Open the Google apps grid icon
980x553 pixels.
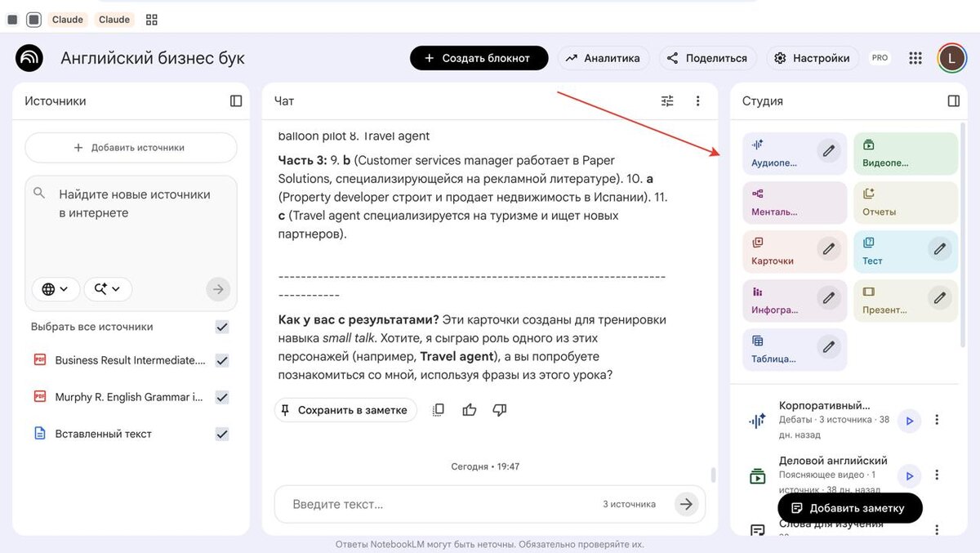[915, 58]
